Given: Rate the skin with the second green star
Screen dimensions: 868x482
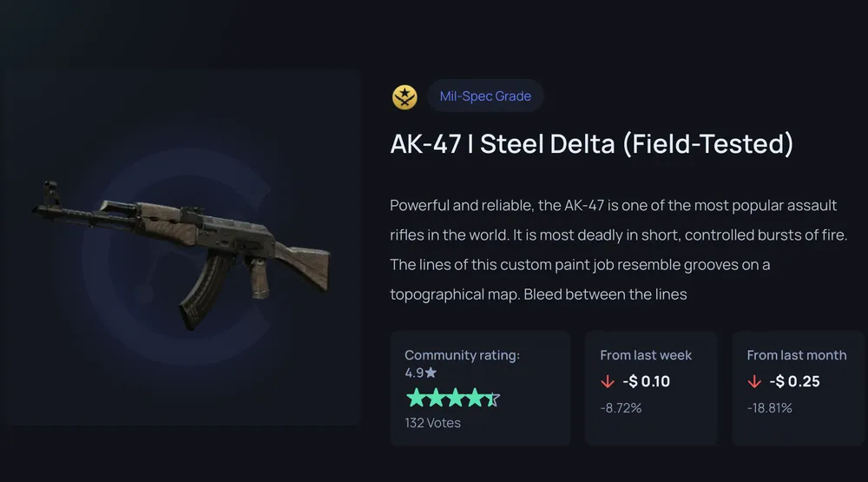Looking at the screenshot, I should 436,398.
